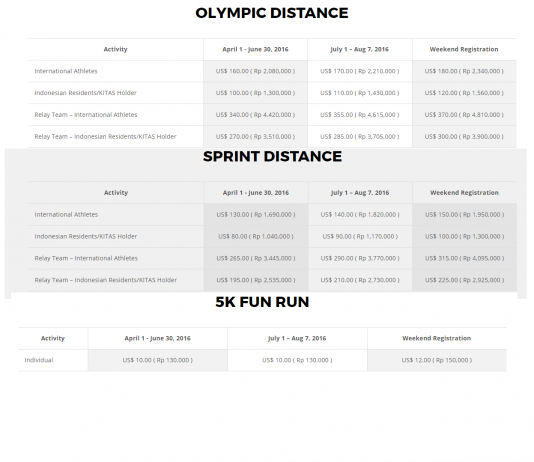
Task: Click Fun Run April US$ 10.00 cell
Action: 158,360
